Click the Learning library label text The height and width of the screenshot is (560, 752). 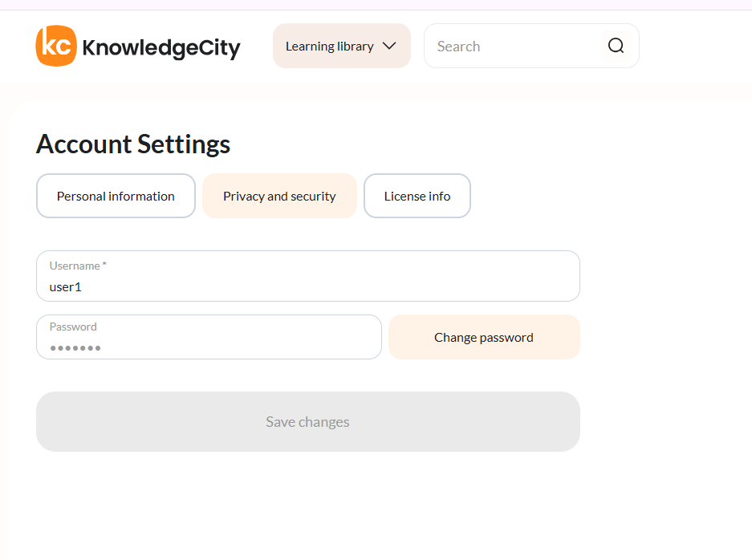click(x=330, y=47)
